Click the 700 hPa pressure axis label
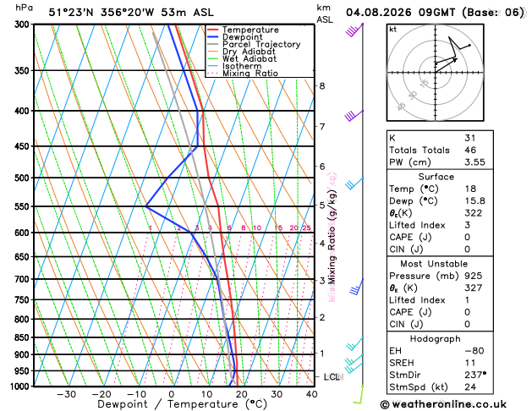532x411 pixels. pyautogui.click(x=24, y=279)
